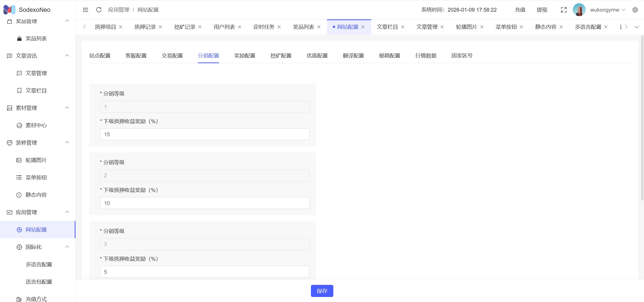Click the page refresh icon
This screenshot has width=644, height=302.
(x=99, y=10)
